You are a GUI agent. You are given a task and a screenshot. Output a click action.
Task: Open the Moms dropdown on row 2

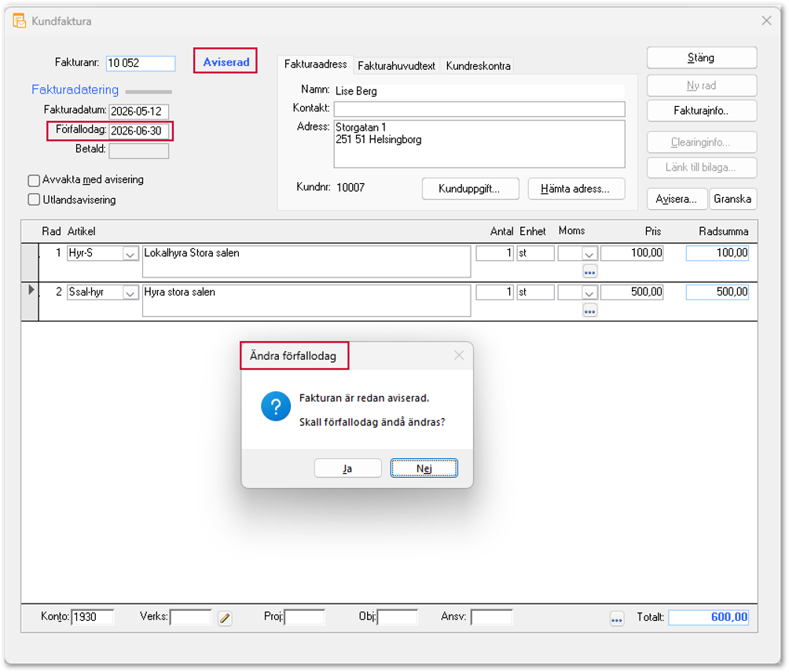click(x=589, y=293)
